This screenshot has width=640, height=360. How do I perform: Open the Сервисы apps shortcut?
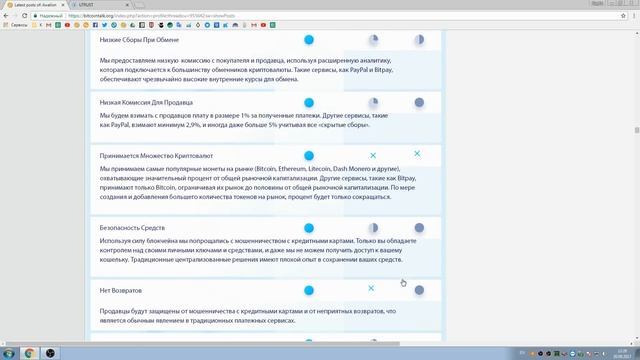[16, 25]
